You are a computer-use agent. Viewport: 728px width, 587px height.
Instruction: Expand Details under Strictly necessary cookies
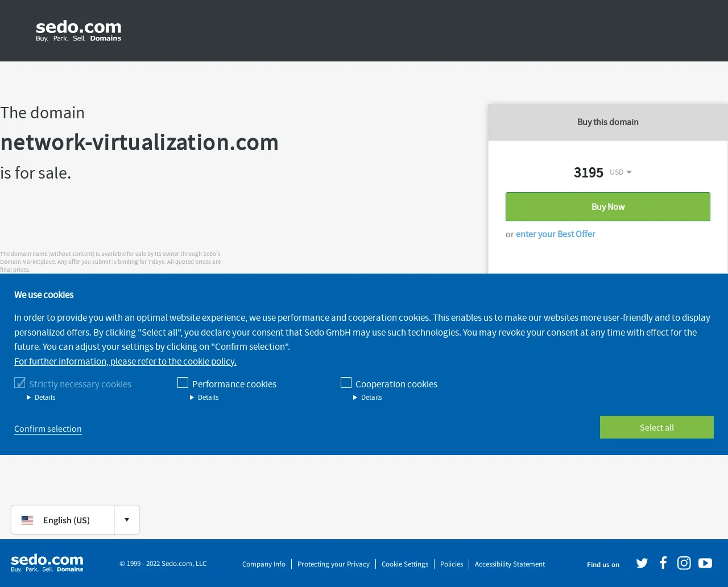[x=41, y=398]
